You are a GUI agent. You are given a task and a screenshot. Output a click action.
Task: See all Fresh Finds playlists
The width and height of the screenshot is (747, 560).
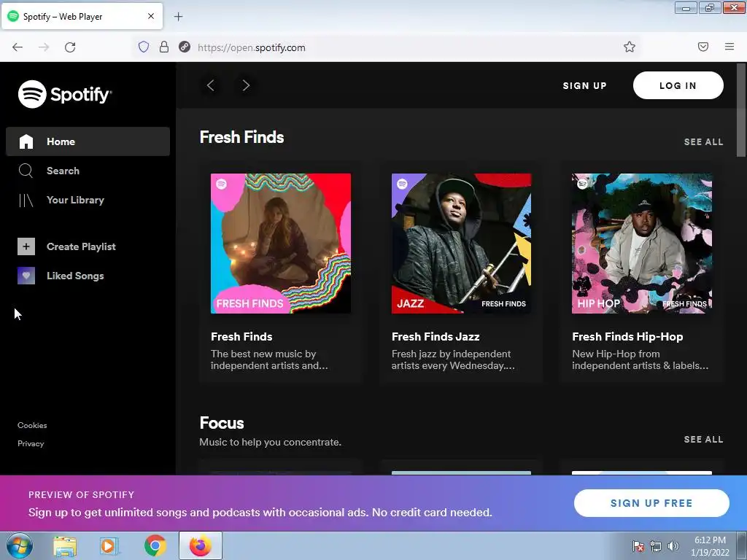[703, 142]
